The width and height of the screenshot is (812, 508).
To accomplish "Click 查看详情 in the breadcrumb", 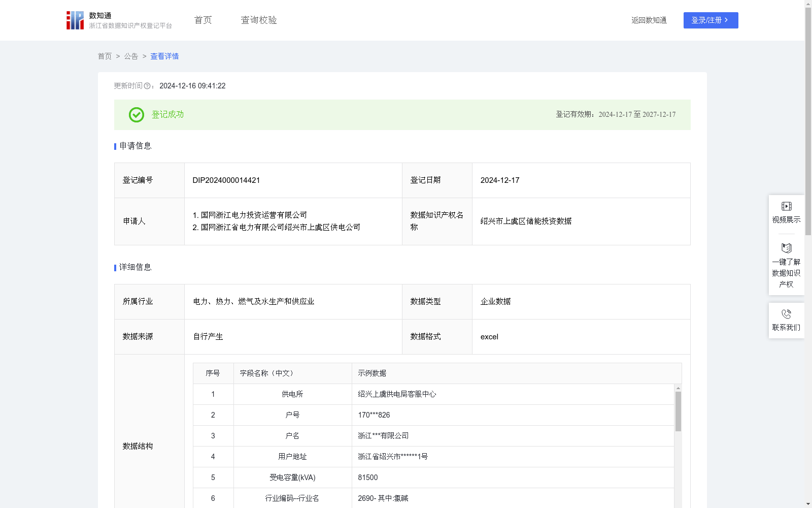I will (x=164, y=56).
